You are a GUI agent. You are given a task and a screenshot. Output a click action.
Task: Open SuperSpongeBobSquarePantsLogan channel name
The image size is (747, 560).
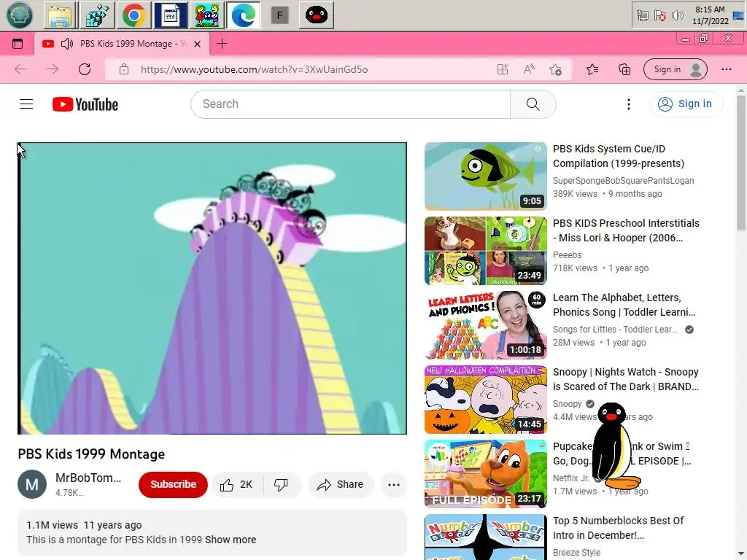(x=623, y=181)
